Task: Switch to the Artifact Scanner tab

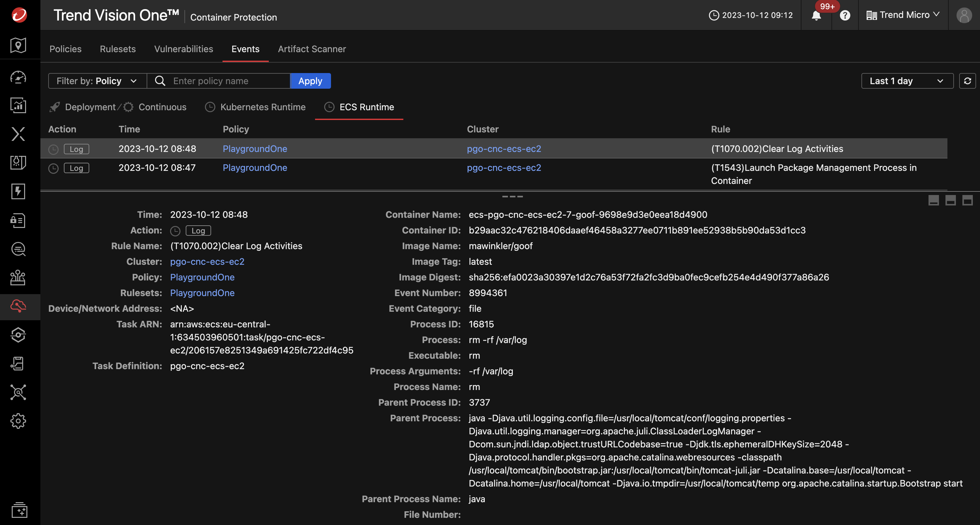Action: point(311,49)
